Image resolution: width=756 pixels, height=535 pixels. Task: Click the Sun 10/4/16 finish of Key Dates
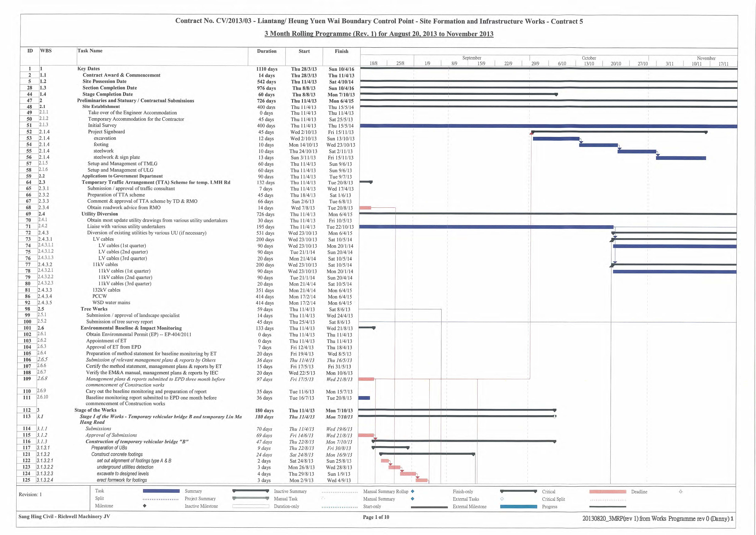tap(341, 69)
